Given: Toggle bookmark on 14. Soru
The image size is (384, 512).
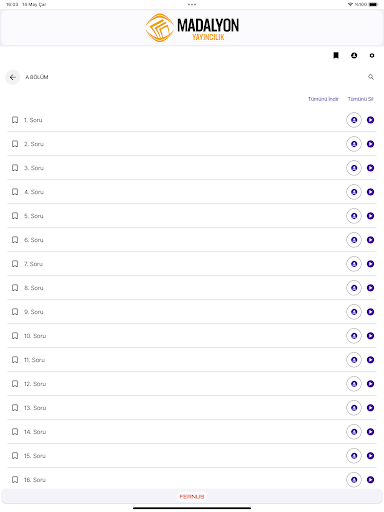Looking at the screenshot, I should (x=15, y=432).
